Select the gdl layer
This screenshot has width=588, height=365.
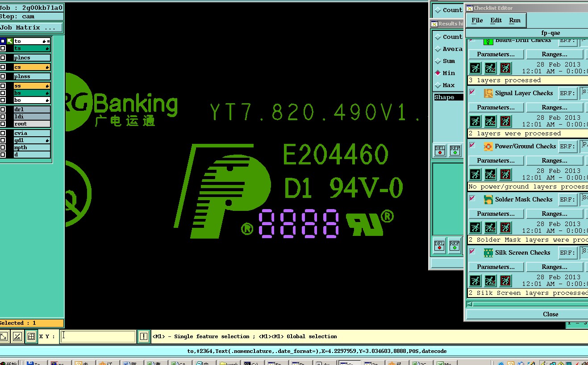coord(32,140)
